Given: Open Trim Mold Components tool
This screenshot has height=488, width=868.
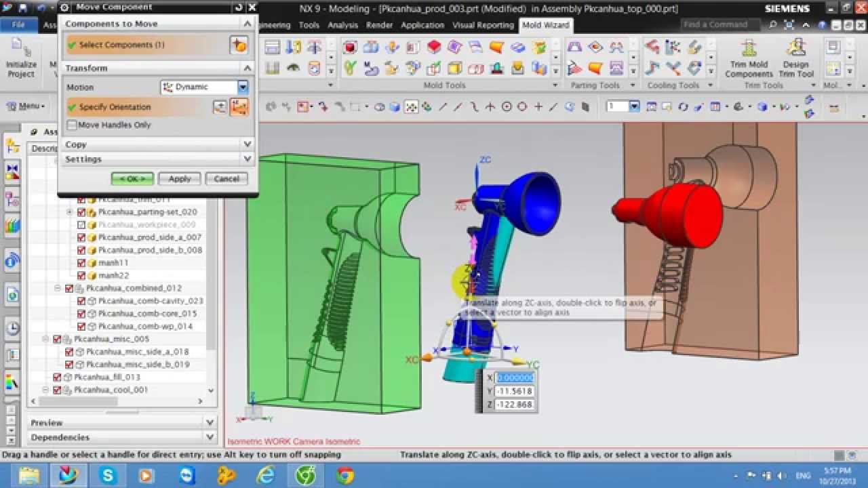Looking at the screenshot, I should [749, 58].
